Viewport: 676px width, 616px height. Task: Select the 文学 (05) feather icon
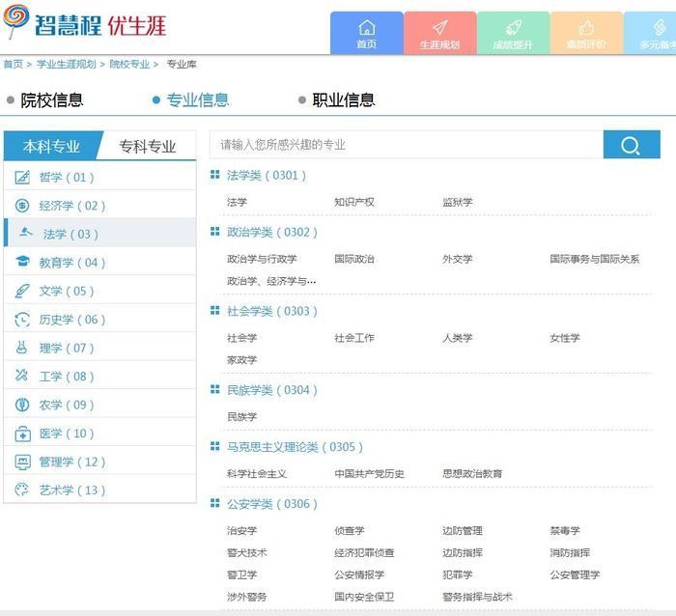pos(22,291)
